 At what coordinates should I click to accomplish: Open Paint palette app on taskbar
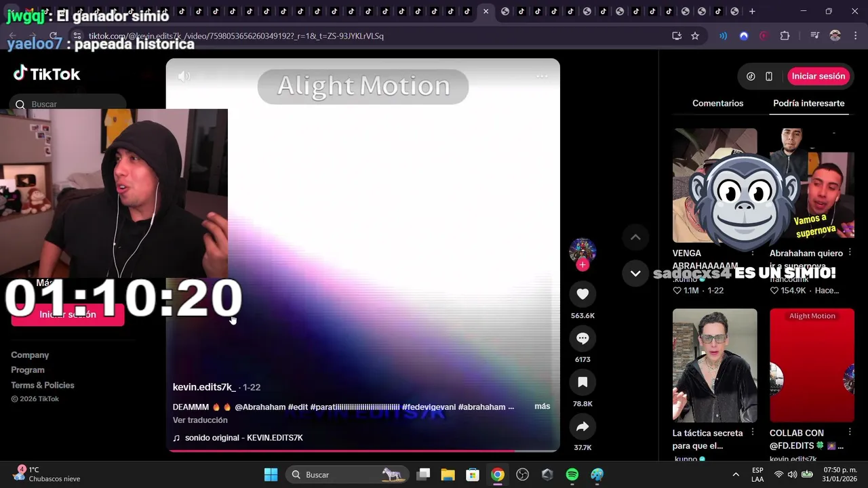click(597, 474)
